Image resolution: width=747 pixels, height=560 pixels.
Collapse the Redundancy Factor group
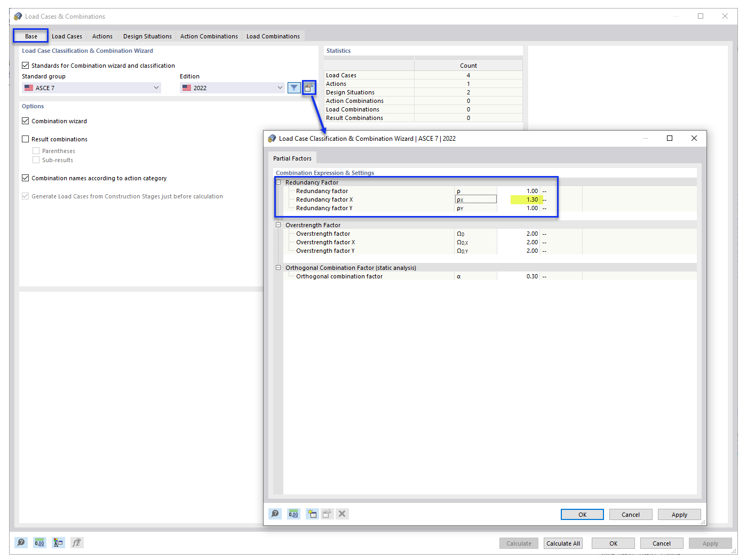point(278,182)
